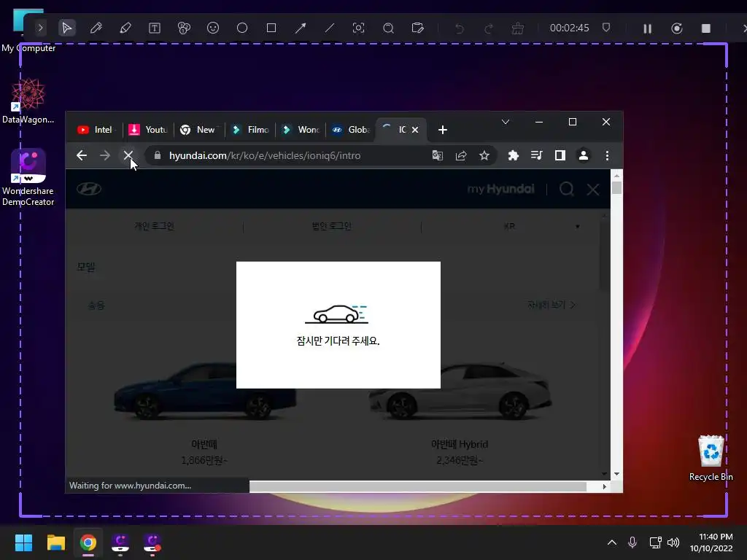Open media controls icon
This screenshot has width=747, height=560.
coord(536,155)
